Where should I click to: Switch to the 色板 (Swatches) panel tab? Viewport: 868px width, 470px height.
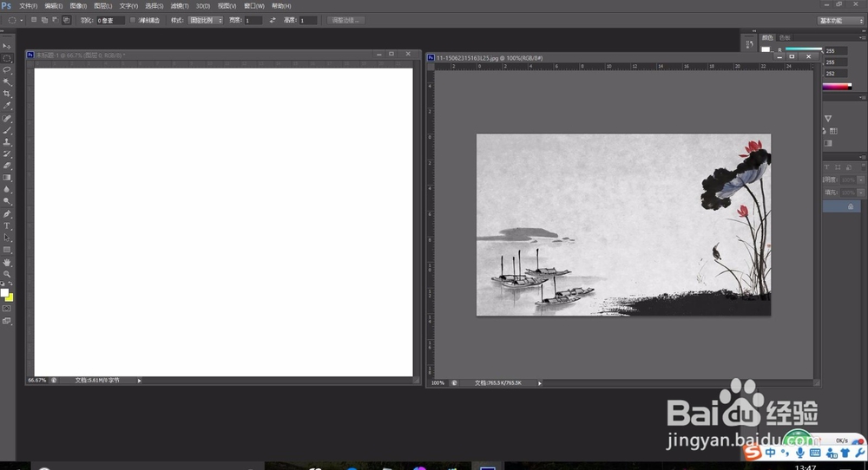785,37
